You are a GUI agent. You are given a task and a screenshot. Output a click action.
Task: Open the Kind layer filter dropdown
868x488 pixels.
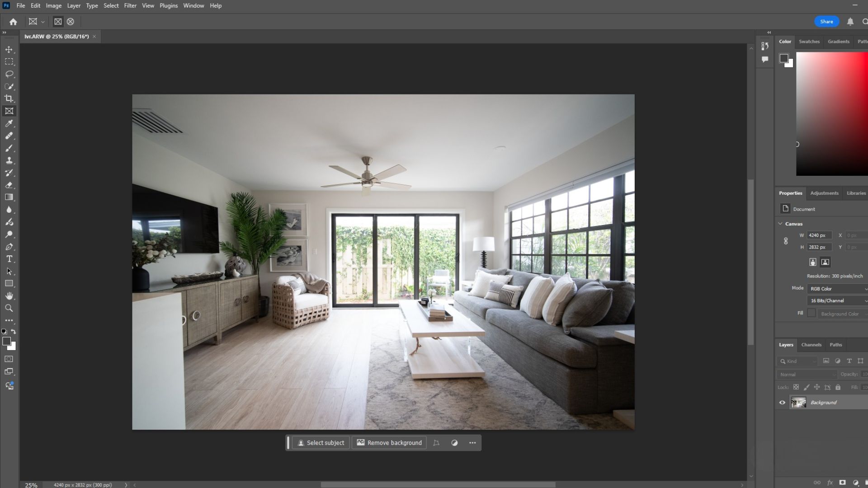797,361
